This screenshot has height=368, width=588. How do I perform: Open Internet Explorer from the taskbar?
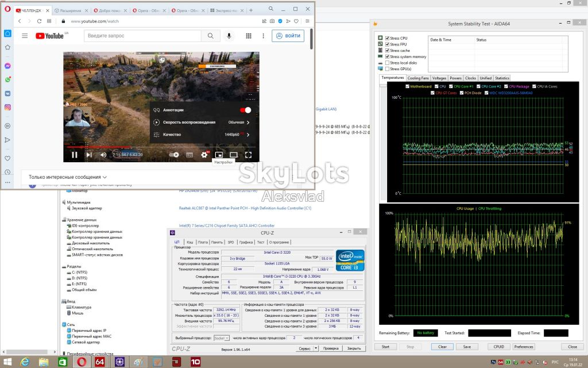[x=25, y=362]
